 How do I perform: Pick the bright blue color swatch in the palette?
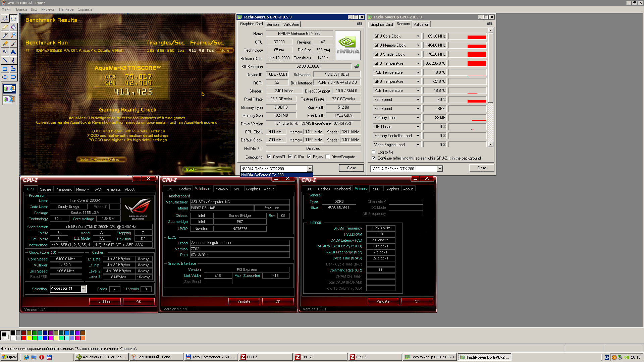pyautogui.click(x=45, y=338)
